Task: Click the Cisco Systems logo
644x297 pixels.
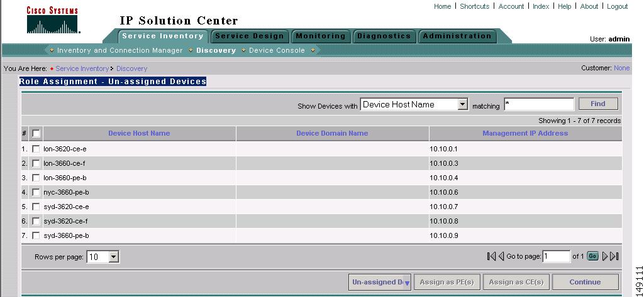Action: pyautogui.click(x=53, y=19)
